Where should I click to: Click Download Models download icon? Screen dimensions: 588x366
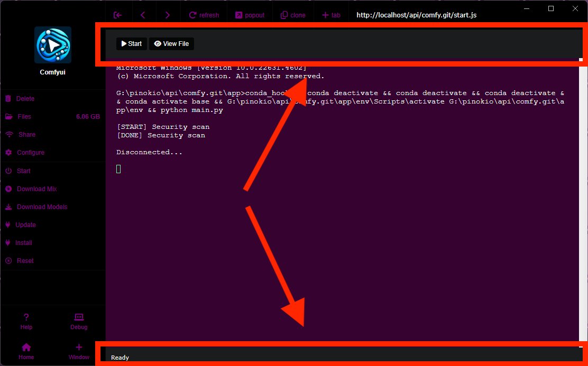[8, 207]
